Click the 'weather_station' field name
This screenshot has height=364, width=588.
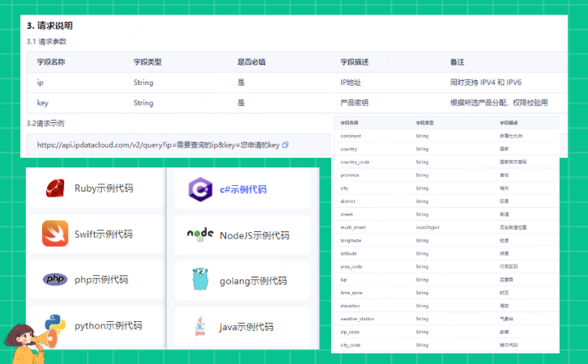pyautogui.click(x=357, y=319)
